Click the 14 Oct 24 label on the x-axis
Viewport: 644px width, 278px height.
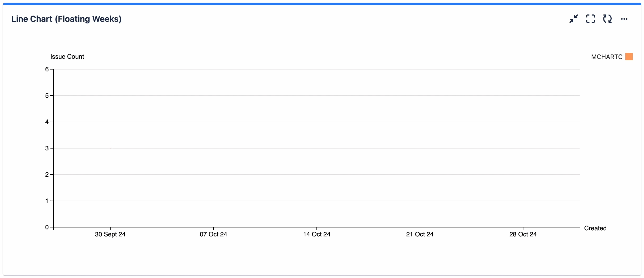click(316, 234)
